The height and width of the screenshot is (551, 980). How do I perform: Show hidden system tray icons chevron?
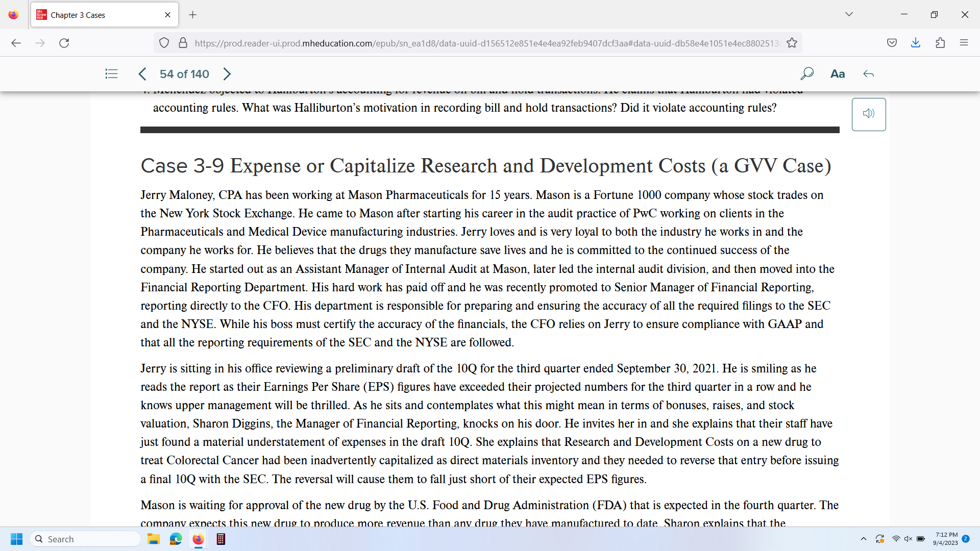click(x=864, y=539)
